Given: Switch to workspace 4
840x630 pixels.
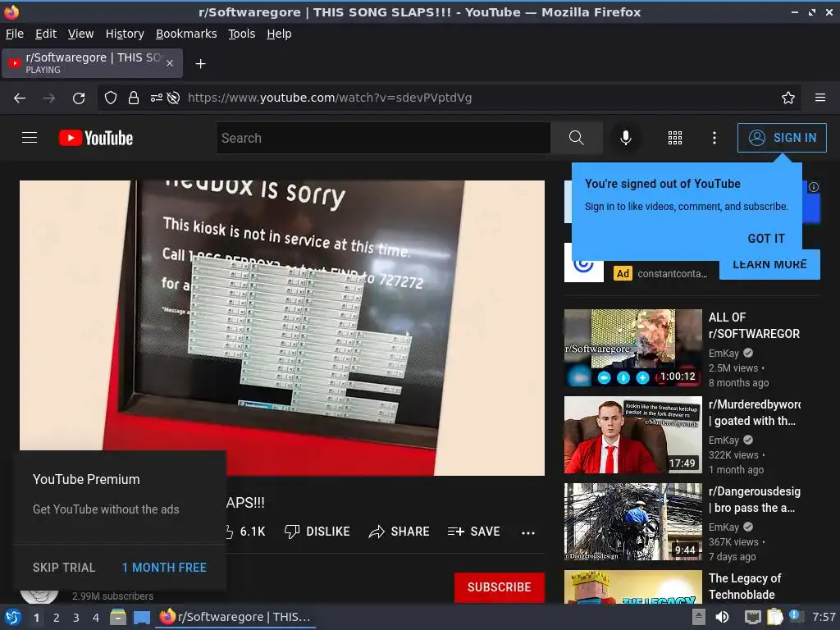Looking at the screenshot, I should pos(96,618).
